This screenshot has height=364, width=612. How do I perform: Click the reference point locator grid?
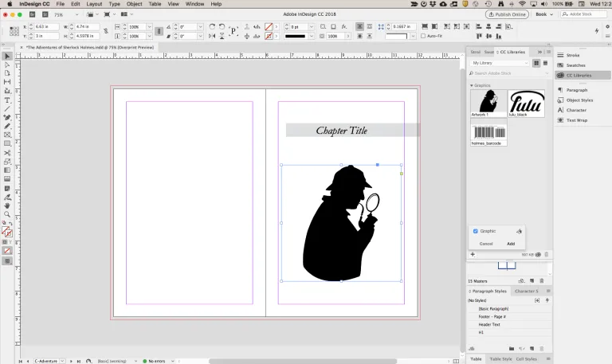[x=14, y=31]
